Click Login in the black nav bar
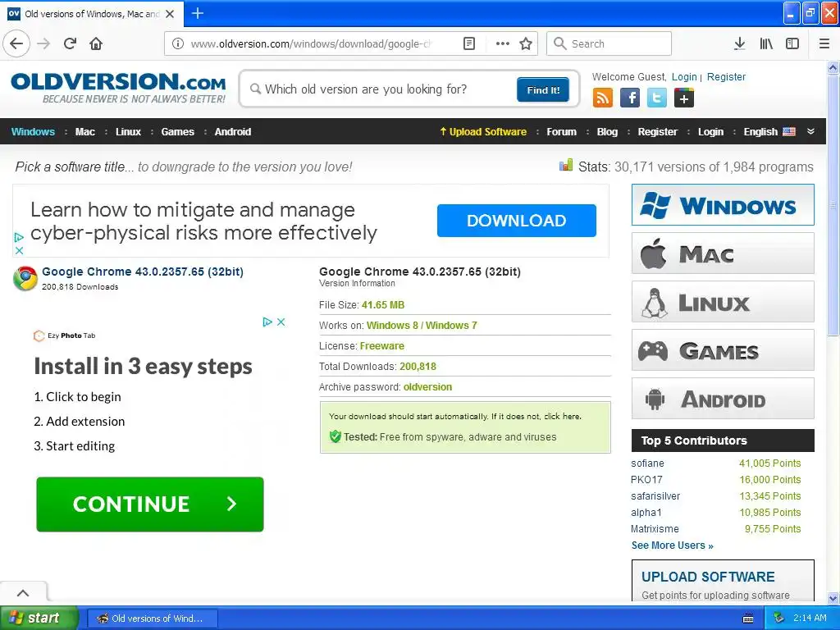The image size is (840, 630). pos(710,132)
